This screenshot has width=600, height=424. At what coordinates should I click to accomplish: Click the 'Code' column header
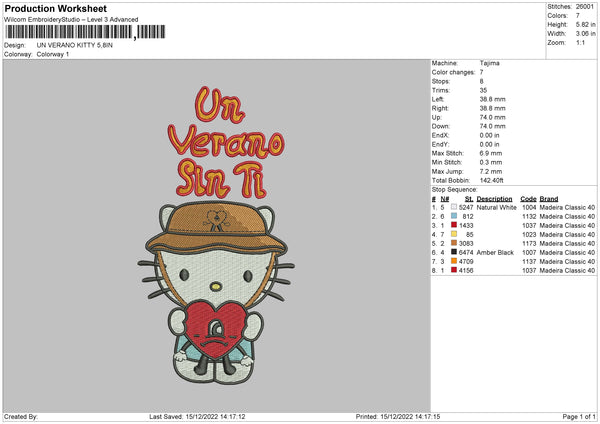coord(528,199)
